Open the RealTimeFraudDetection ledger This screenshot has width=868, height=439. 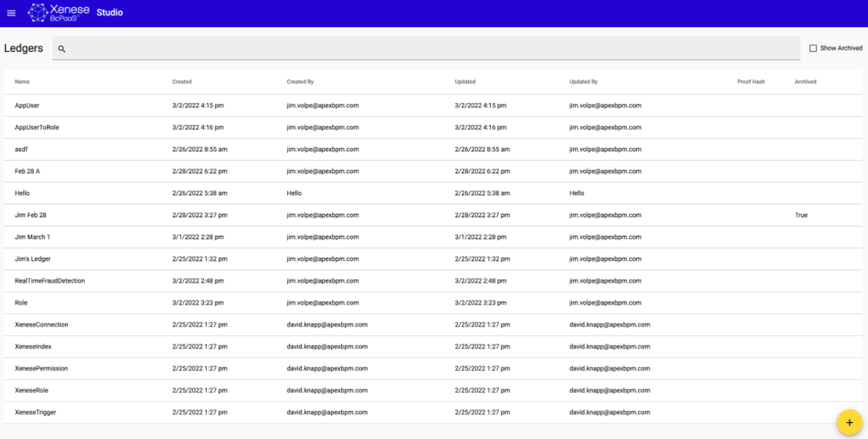pos(50,280)
